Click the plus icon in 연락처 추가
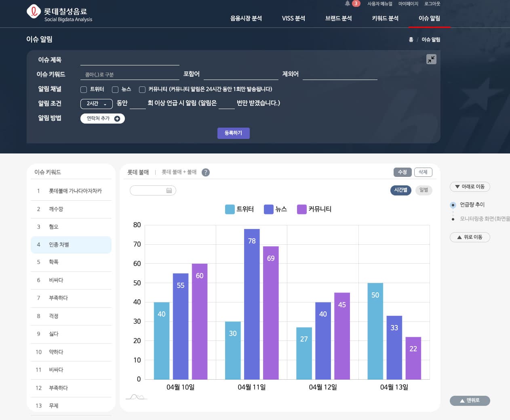Viewport: 510px width, 420px height. coord(117,119)
